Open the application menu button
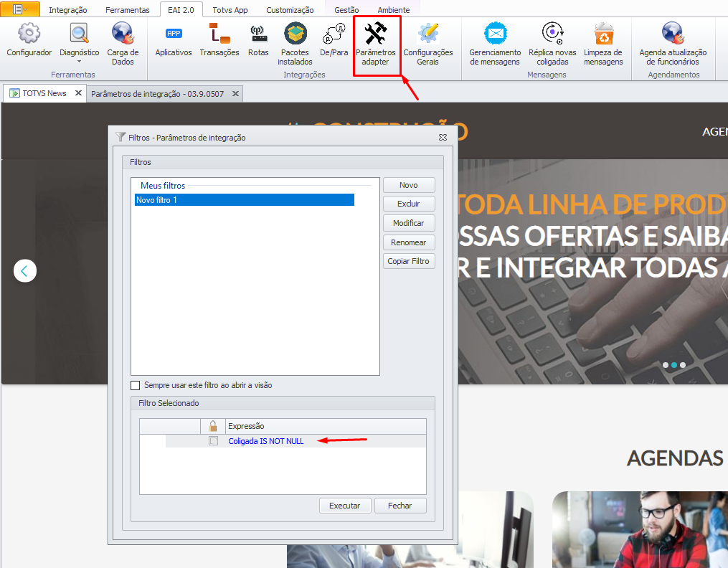 [x=20, y=9]
